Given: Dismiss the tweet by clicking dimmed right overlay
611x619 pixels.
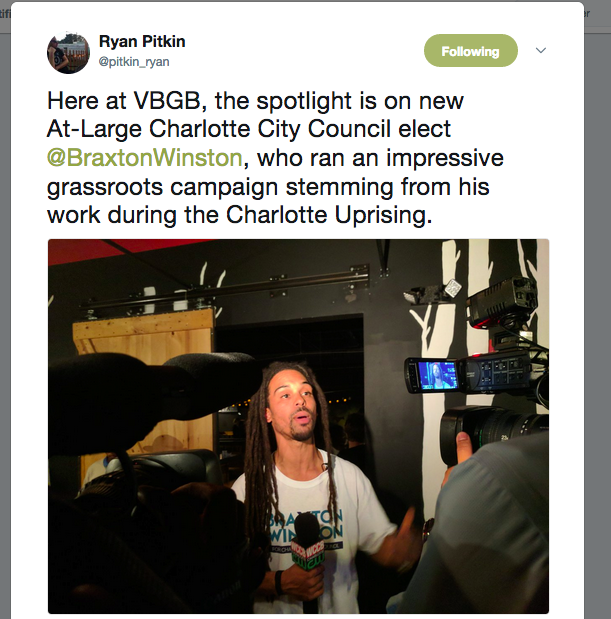Looking at the screenshot, I should pos(598,316).
